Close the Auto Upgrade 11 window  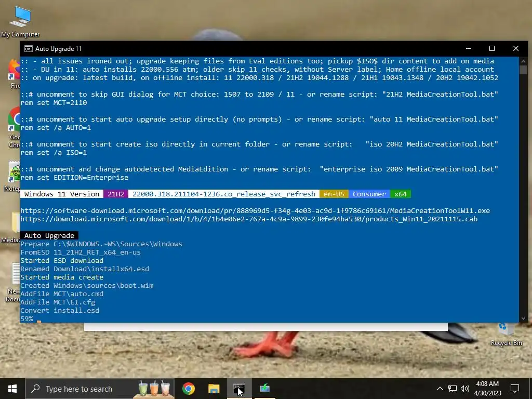pyautogui.click(x=516, y=48)
